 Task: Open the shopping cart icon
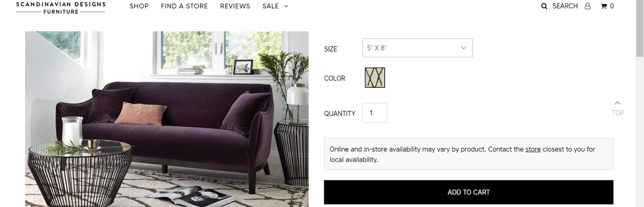(604, 6)
